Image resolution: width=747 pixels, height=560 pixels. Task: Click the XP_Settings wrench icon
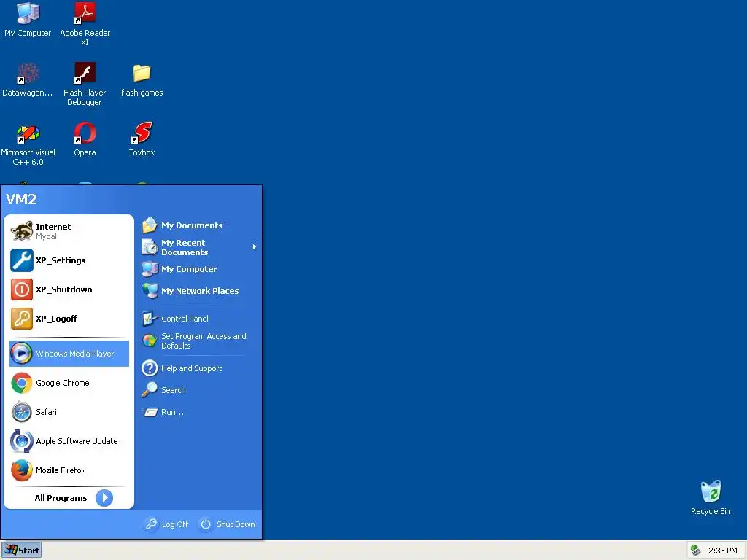tap(21, 260)
